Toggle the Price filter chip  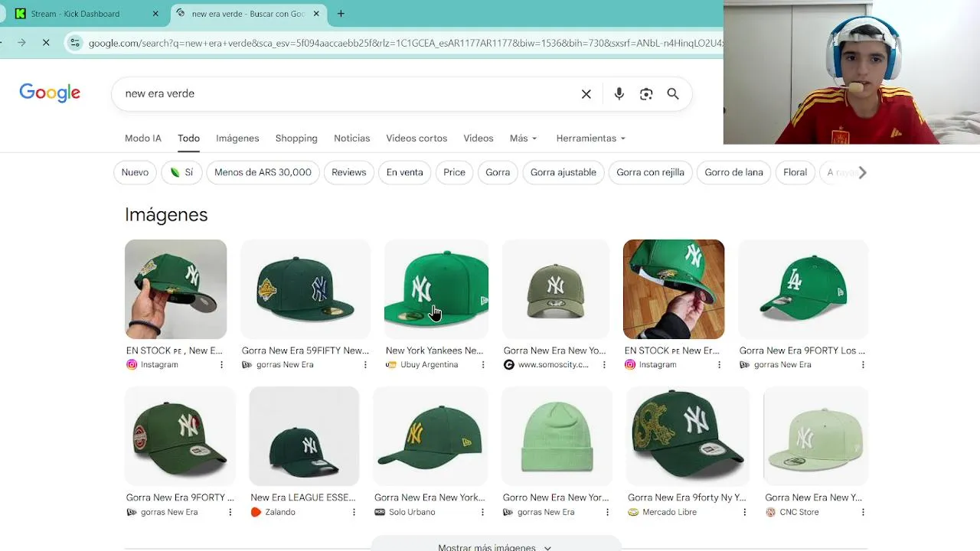click(x=454, y=172)
